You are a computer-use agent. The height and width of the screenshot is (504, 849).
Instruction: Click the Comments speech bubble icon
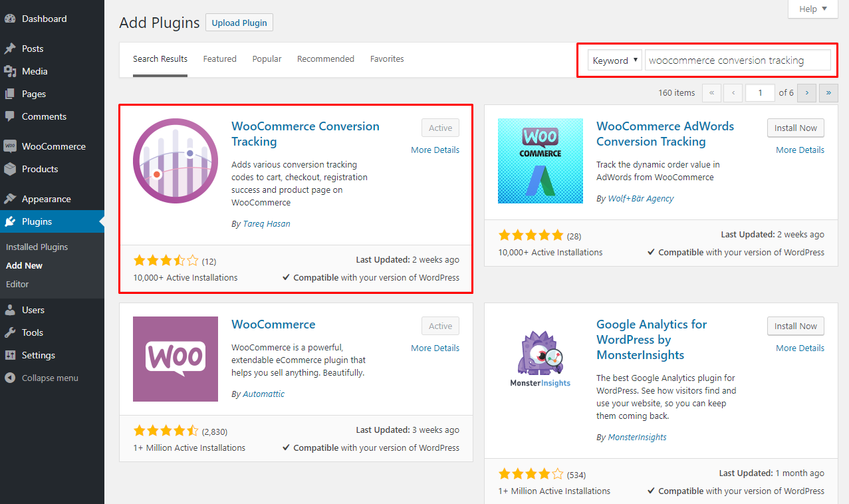10,116
